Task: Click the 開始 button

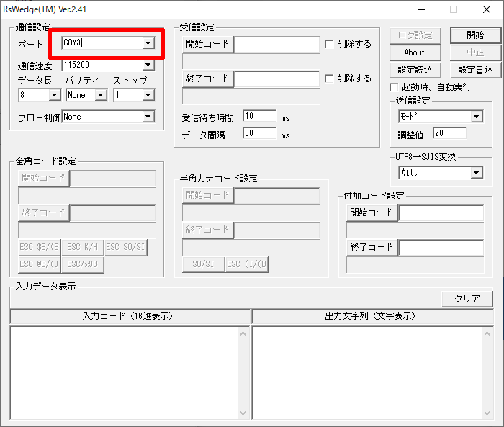Action: [475, 35]
